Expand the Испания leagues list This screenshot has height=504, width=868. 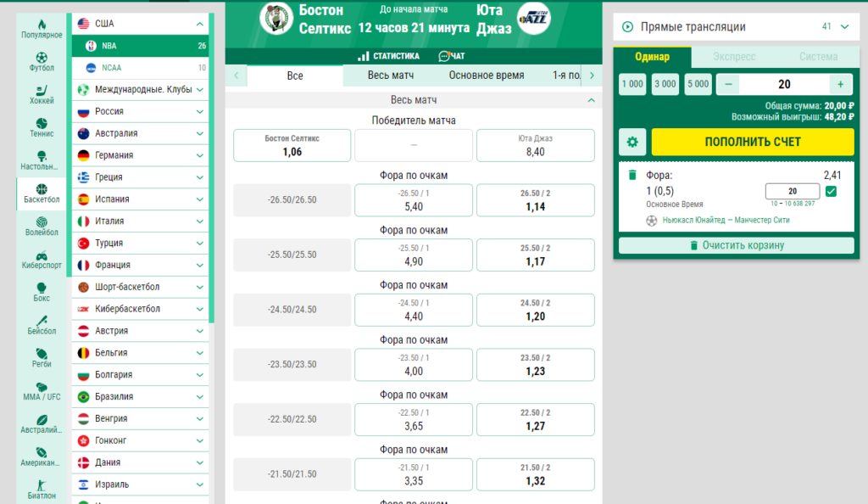pos(200,199)
